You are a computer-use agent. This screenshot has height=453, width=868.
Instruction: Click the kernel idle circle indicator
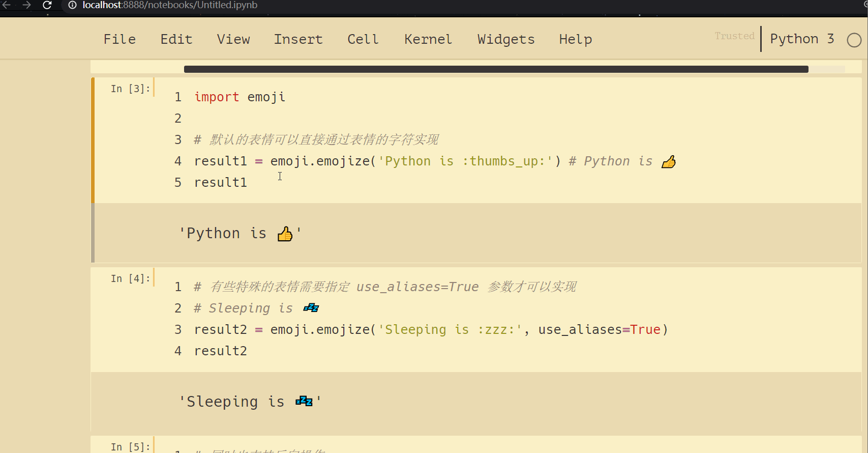pos(854,40)
